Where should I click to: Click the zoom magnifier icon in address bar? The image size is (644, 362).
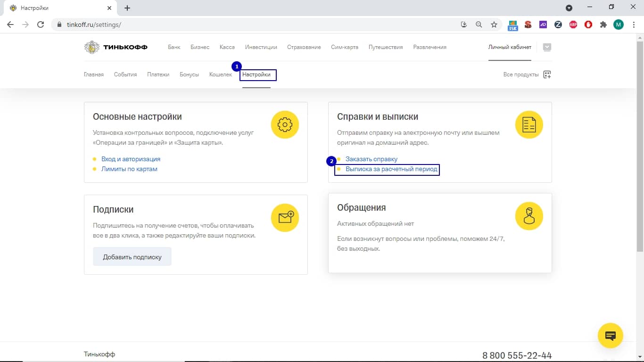[479, 25]
